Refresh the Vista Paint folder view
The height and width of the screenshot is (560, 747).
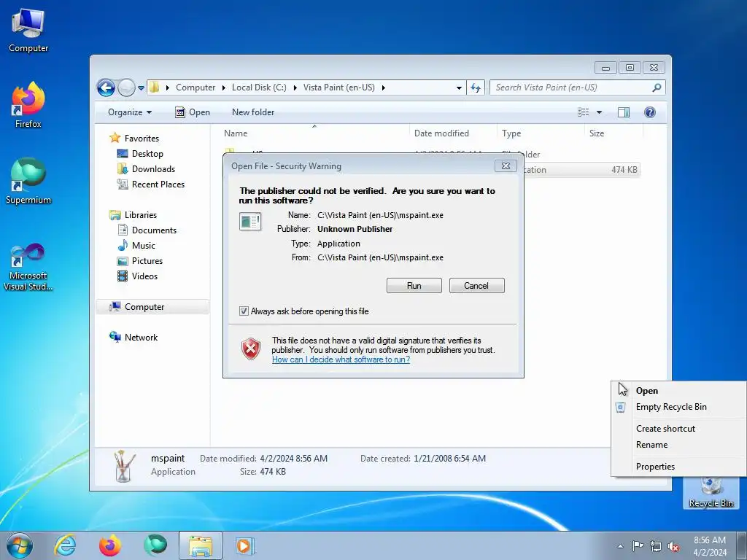476,87
